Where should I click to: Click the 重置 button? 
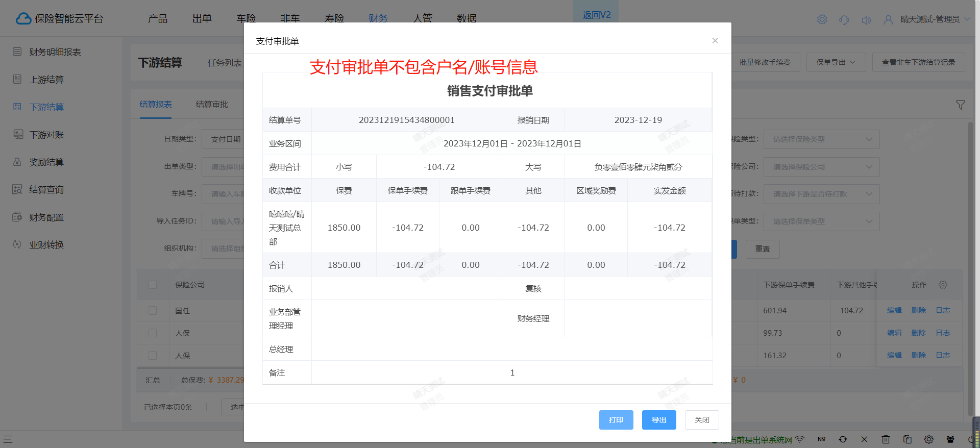[x=763, y=249]
